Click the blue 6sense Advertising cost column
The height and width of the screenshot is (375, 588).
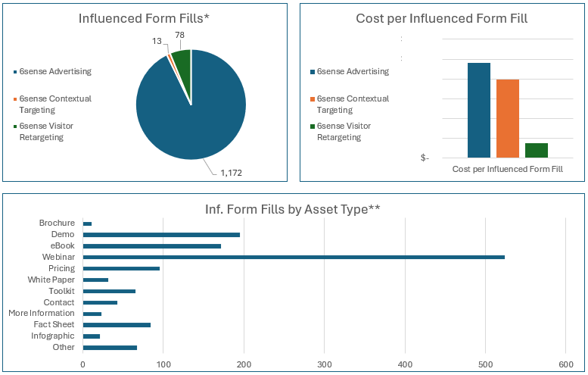[x=479, y=111]
